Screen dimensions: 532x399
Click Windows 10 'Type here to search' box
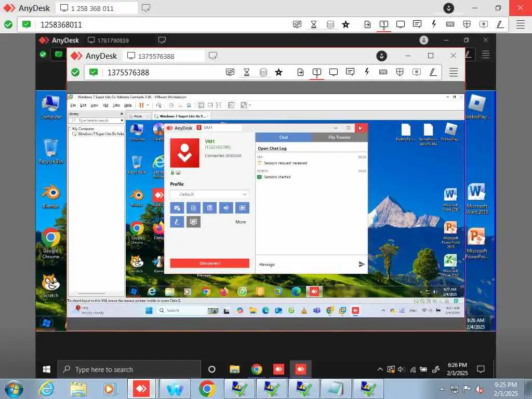(129, 369)
